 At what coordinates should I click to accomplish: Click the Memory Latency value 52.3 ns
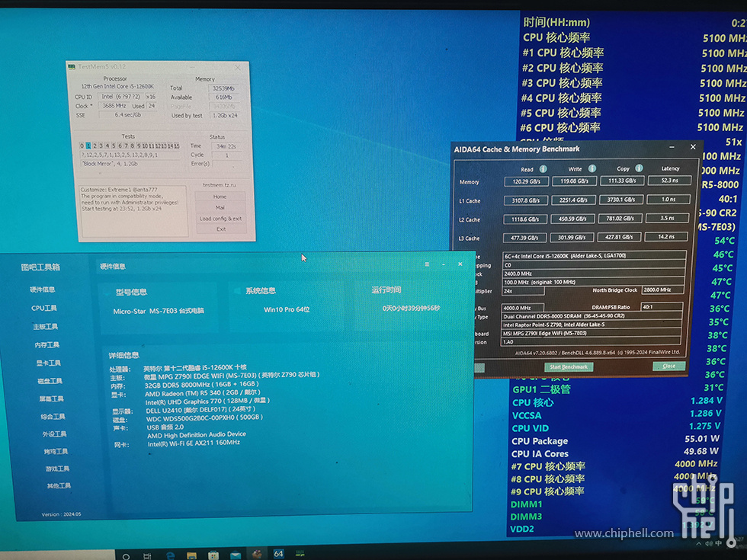pos(669,180)
